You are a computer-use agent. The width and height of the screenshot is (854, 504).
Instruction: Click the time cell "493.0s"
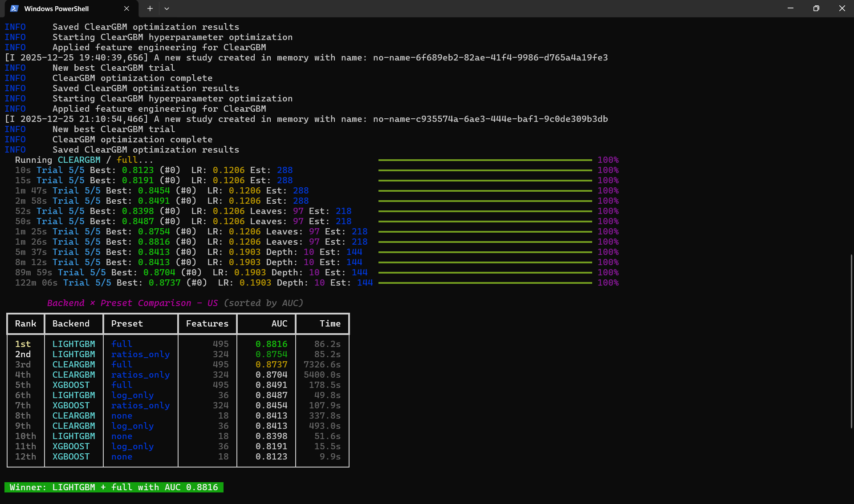[x=325, y=426]
